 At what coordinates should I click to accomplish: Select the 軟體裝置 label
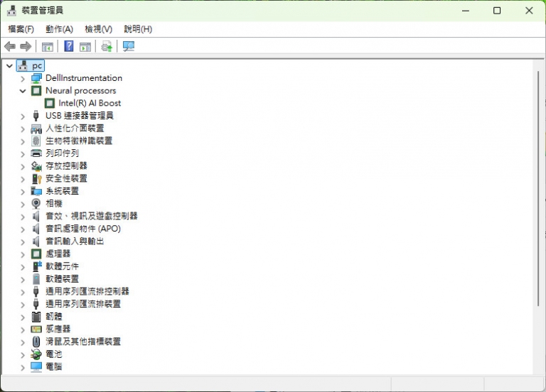point(63,279)
